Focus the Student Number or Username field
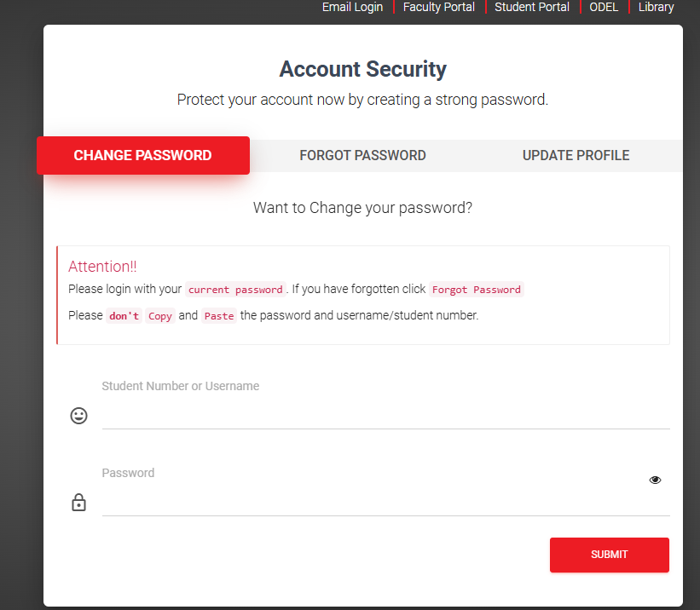This screenshot has width=700, height=610. (385, 416)
